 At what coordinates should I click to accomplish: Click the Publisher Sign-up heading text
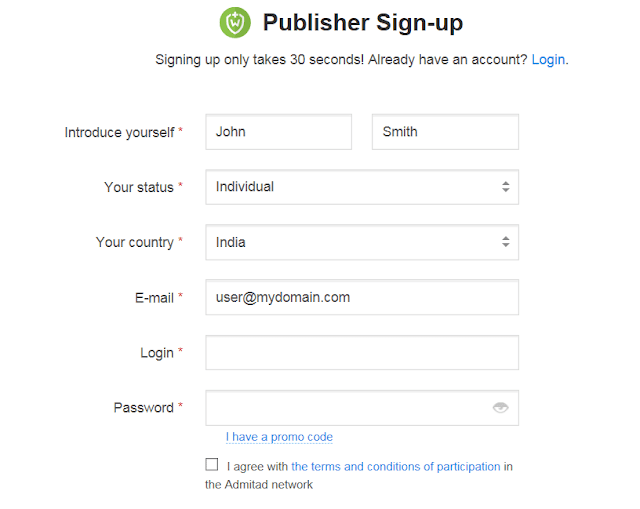363,22
